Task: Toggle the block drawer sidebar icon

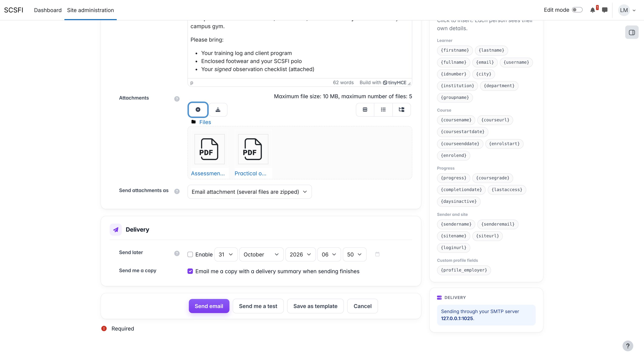Action: coord(632,32)
